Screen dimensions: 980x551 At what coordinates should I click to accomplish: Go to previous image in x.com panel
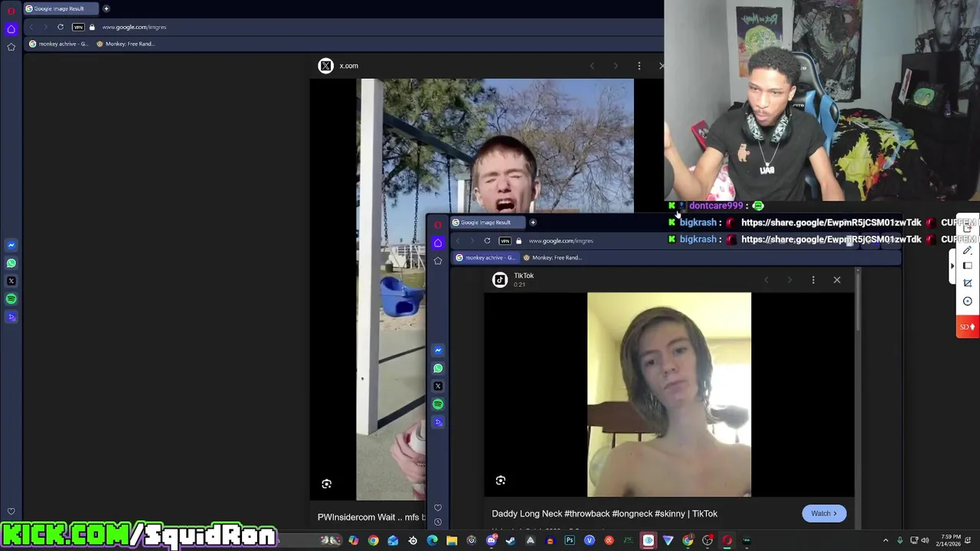591,66
